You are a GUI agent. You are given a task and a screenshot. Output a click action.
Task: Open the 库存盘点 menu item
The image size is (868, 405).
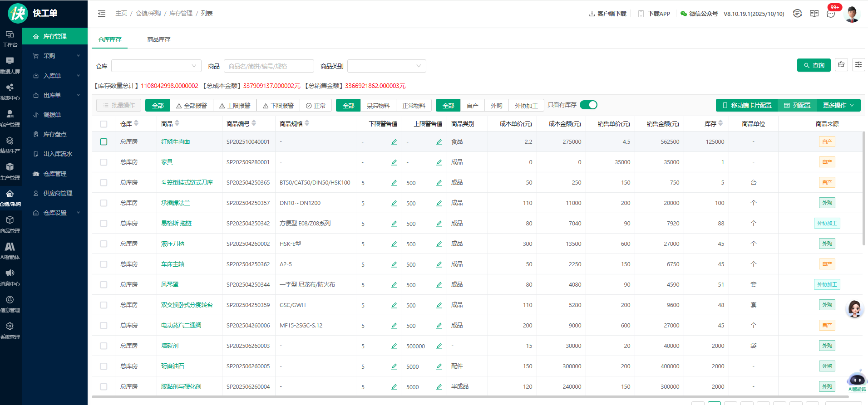(55, 134)
